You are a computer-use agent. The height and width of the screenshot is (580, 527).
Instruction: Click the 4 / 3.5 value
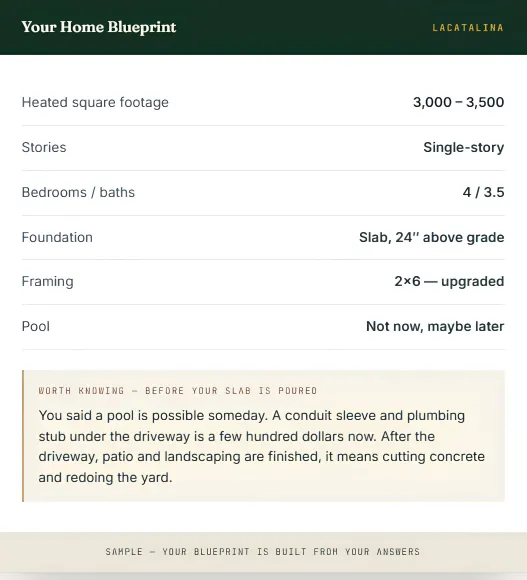click(x=483, y=192)
